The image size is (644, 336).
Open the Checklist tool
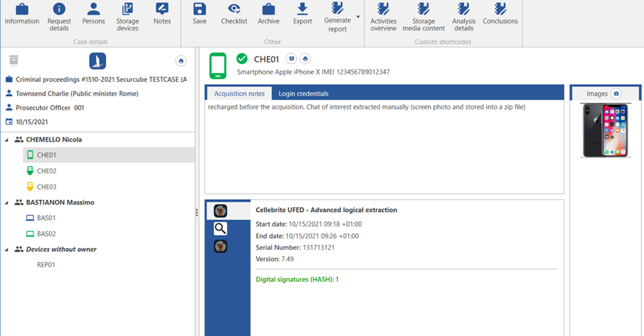pyautogui.click(x=234, y=14)
